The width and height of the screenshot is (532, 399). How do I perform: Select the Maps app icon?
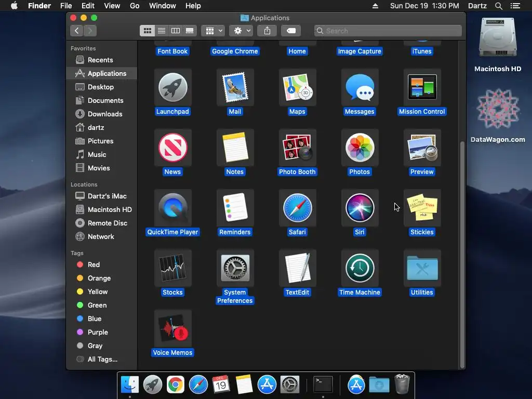tap(298, 87)
